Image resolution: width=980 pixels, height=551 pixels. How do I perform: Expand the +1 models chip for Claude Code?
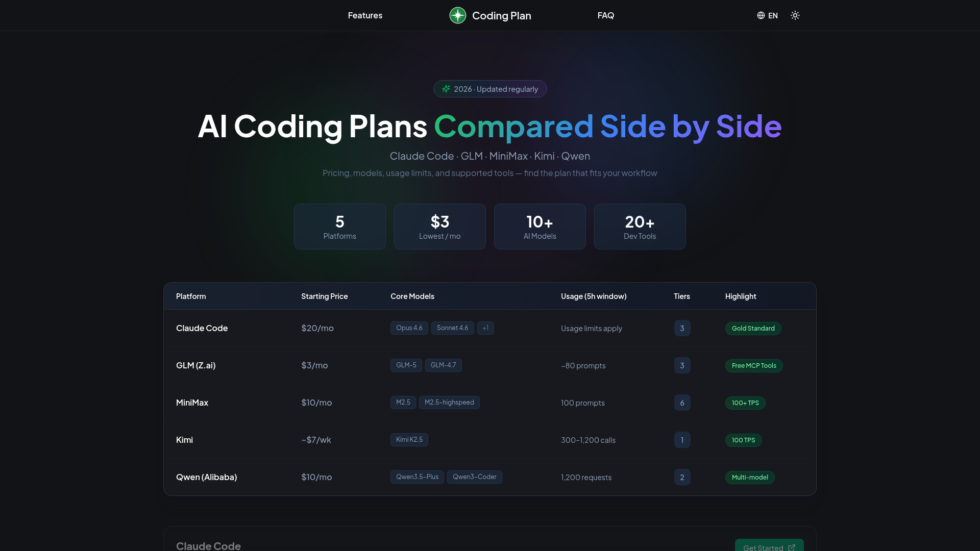[485, 328]
